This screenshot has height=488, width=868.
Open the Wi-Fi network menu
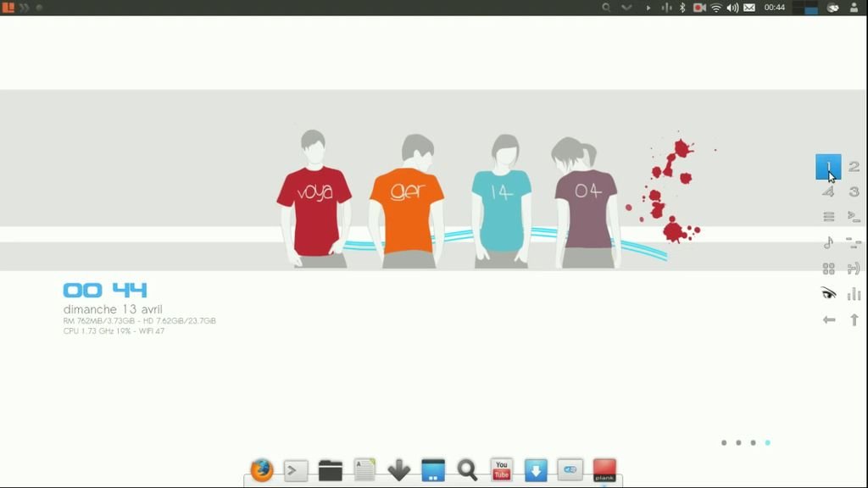(716, 8)
